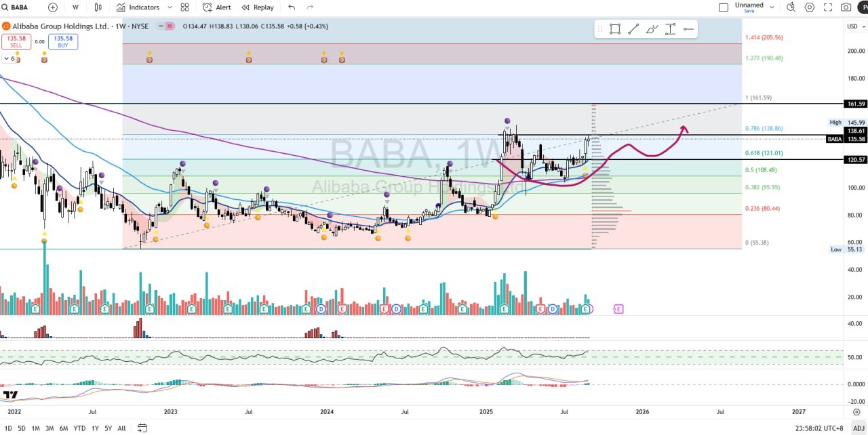
Task: Select the 1D time range
Action: pyautogui.click(x=8, y=428)
